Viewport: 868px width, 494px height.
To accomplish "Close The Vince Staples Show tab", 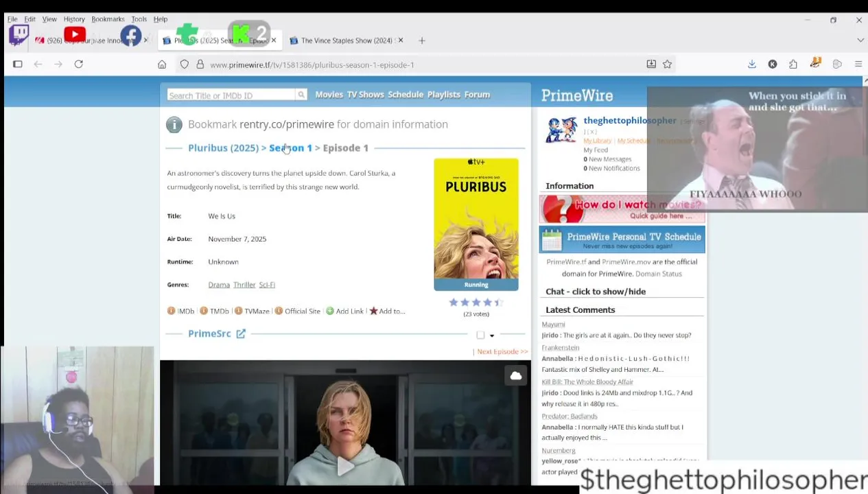I will tap(401, 40).
